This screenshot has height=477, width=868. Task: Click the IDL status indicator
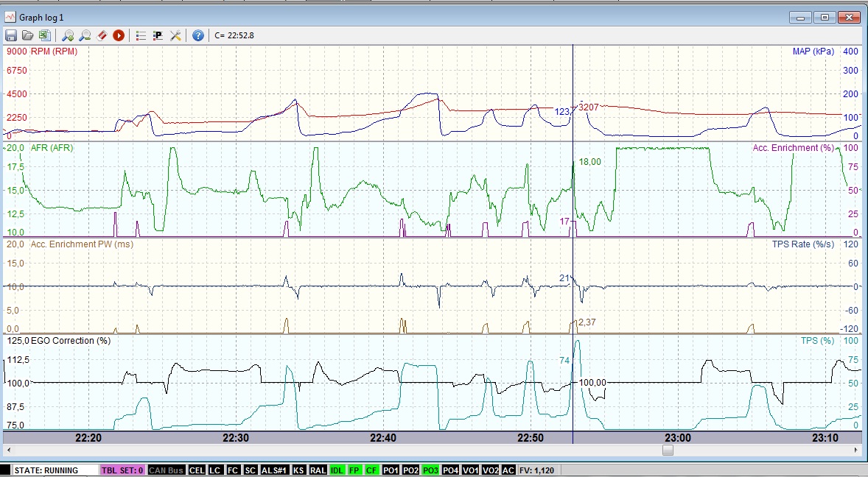pyautogui.click(x=337, y=470)
